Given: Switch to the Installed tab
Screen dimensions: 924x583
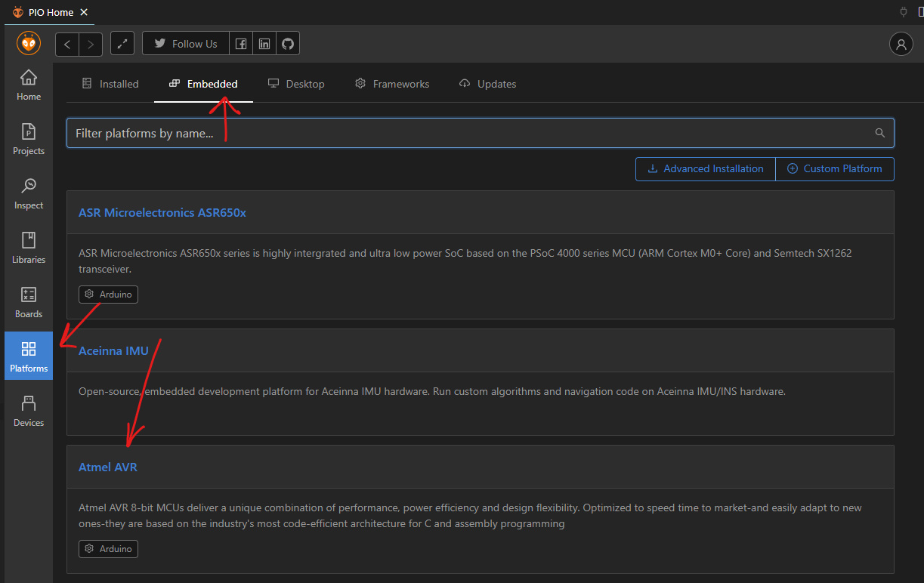Looking at the screenshot, I should click(110, 84).
